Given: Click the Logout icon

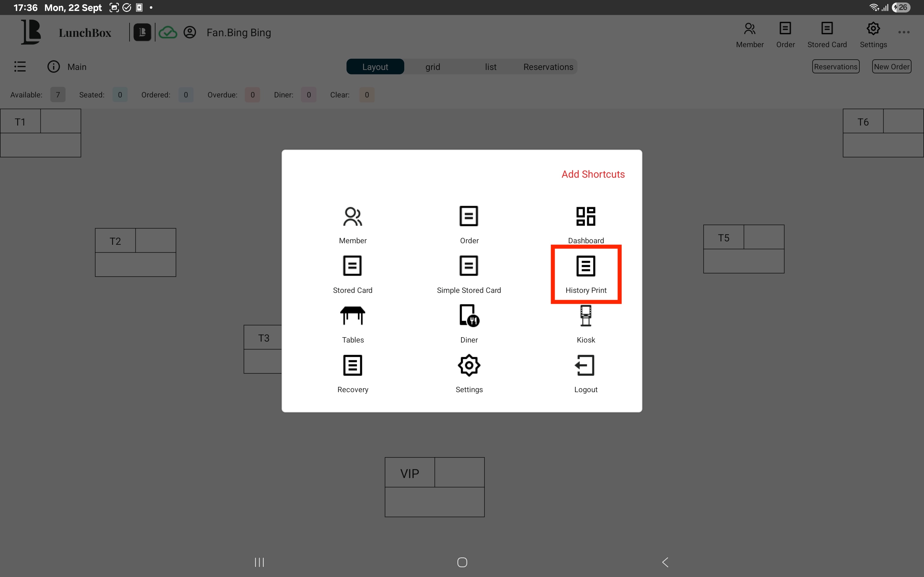Looking at the screenshot, I should (586, 366).
